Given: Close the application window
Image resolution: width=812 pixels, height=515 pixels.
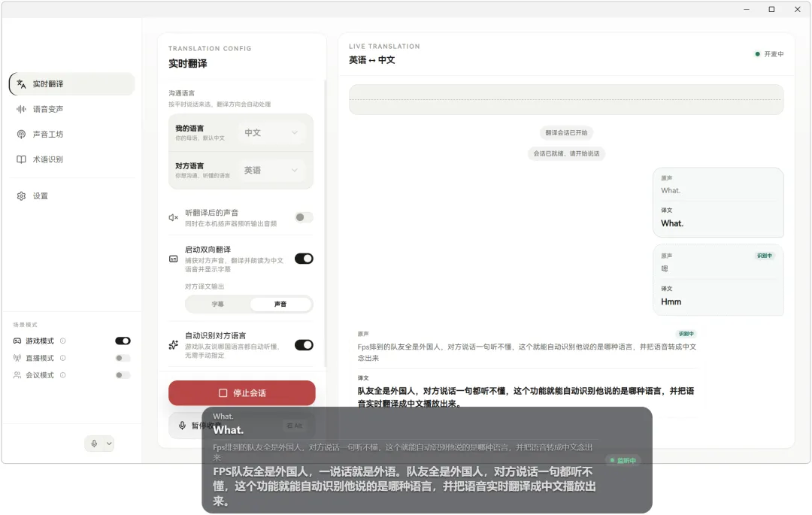Looking at the screenshot, I should click(798, 9).
